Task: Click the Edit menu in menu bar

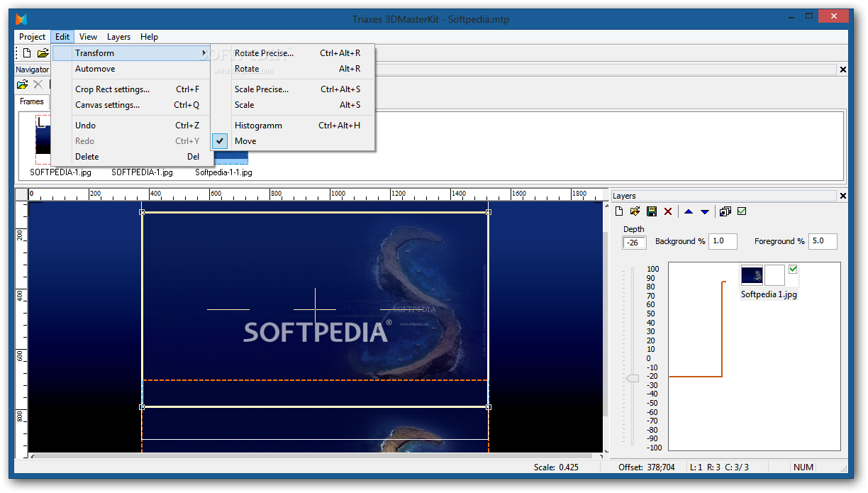Action: [62, 37]
